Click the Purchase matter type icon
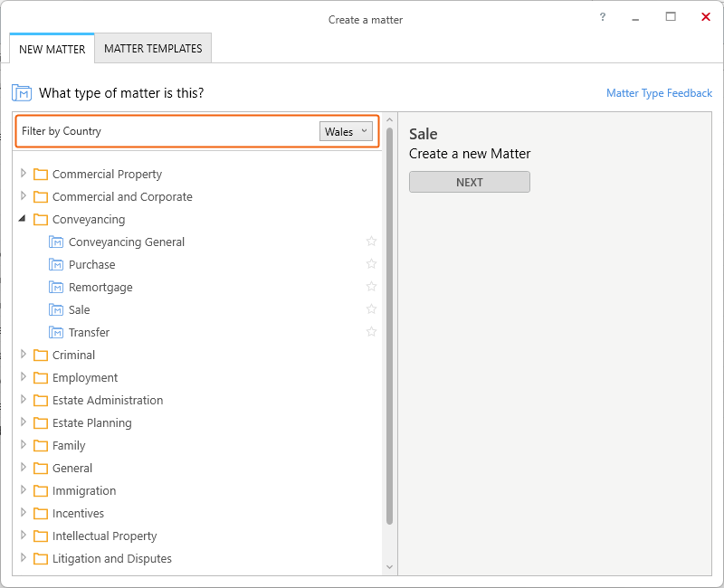The image size is (724, 588). click(56, 264)
